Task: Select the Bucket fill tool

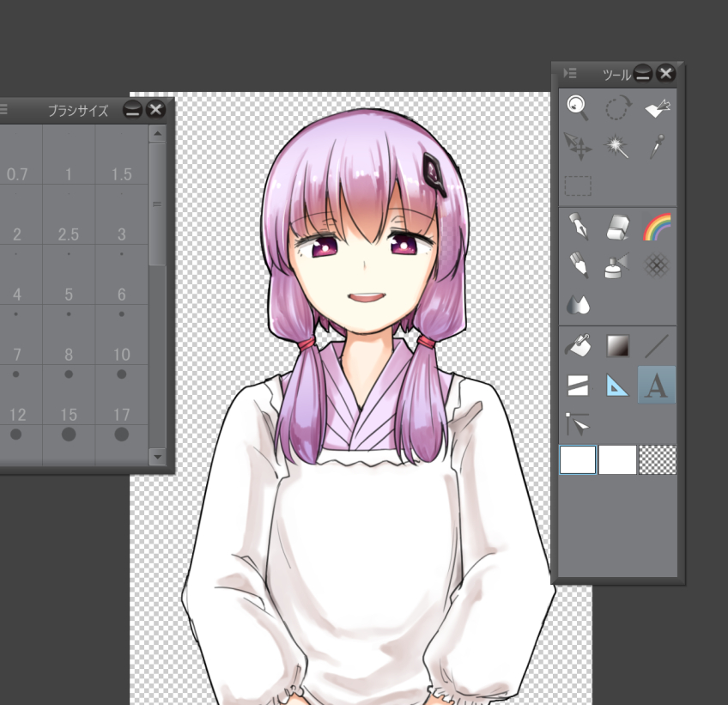Action: [x=578, y=345]
